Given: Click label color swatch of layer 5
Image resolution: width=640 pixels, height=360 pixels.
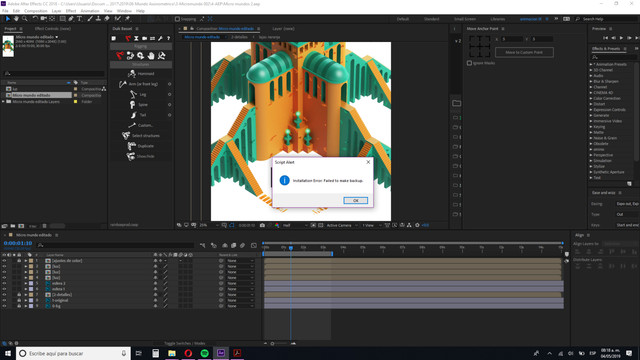Looking at the screenshot, I should pyautogui.click(x=31, y=283).
